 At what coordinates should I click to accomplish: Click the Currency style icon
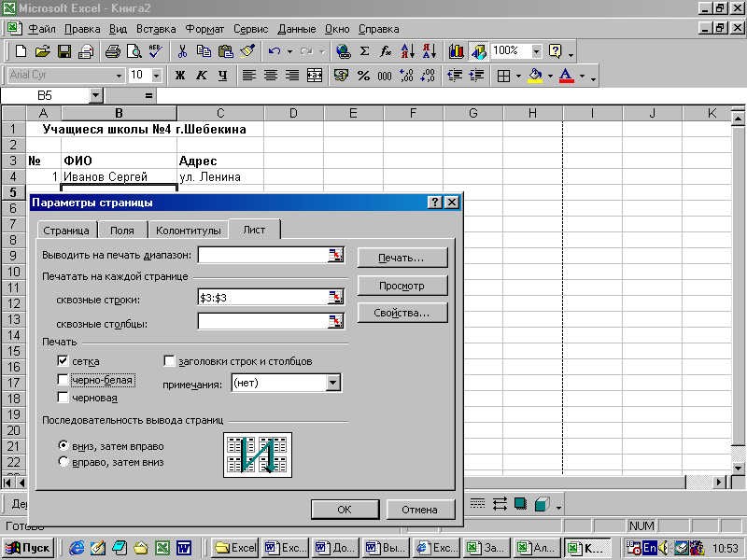[341, 76]
